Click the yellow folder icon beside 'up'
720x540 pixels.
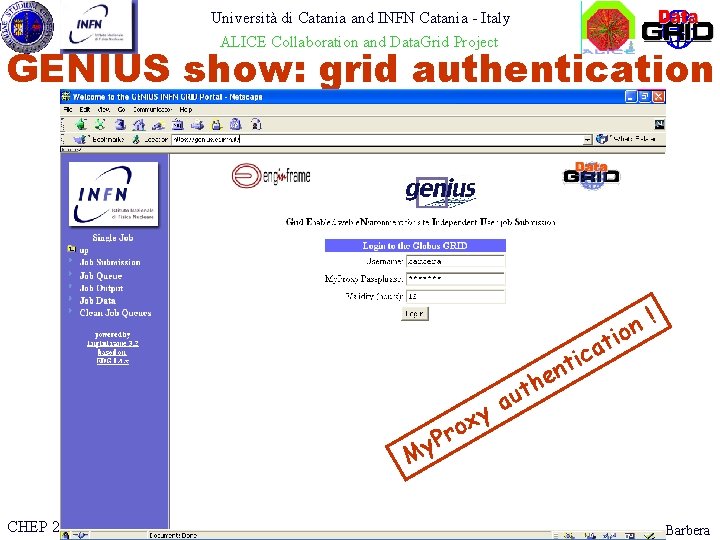tap(72, 249)
